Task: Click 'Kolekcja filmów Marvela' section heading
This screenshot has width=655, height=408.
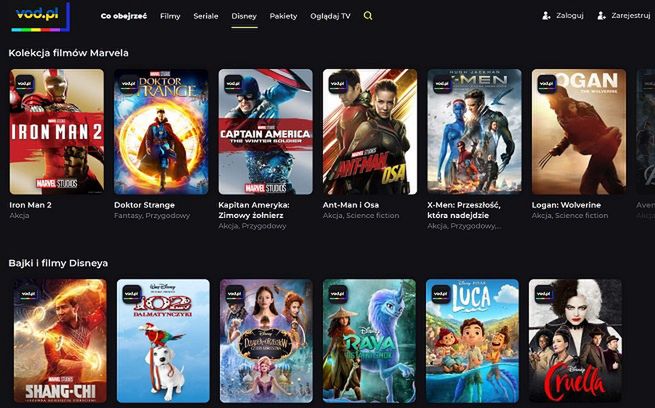Action: [x=69, y=53]
